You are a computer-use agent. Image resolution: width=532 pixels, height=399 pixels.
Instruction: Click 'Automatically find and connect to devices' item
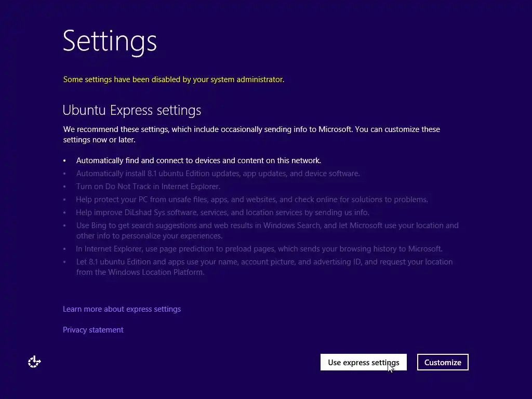click(198, 161)
